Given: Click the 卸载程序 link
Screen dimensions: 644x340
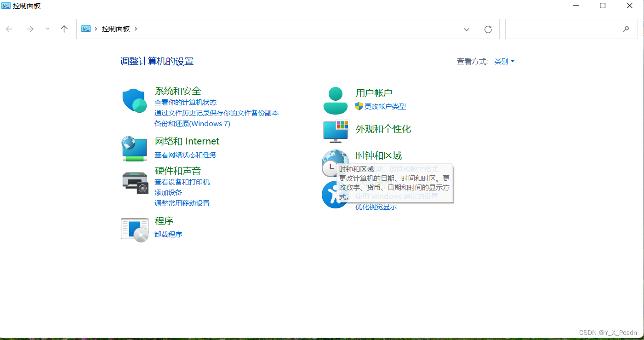Looking at the screenshot, I should 168,235.
